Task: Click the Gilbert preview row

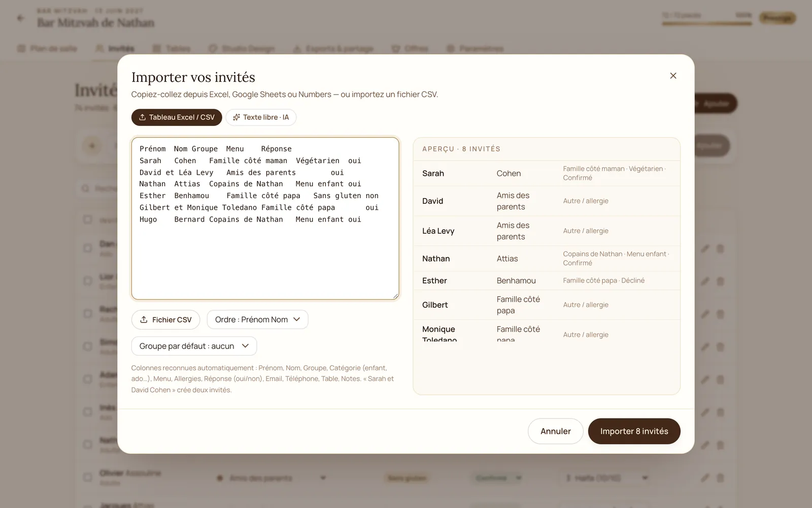Action: pyautogui.click(x=547, y=305)
